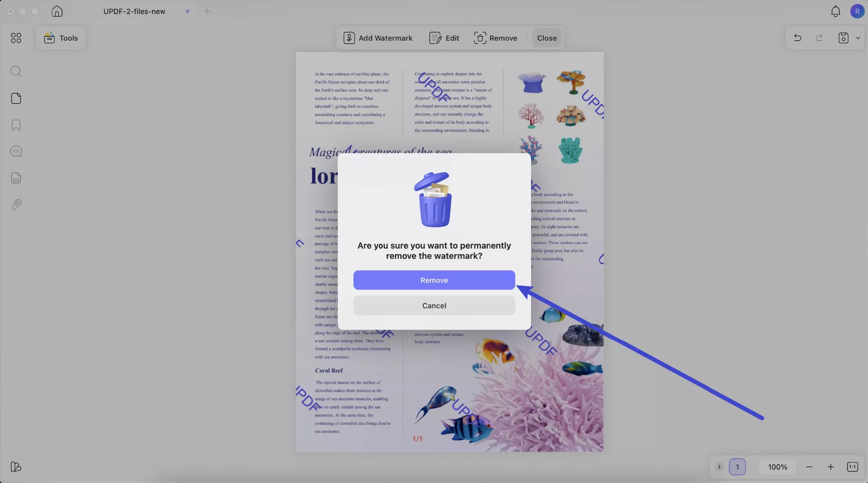868x483 pixels.
Task: Add a new tab with plus icon
Action: pos(207,12)
